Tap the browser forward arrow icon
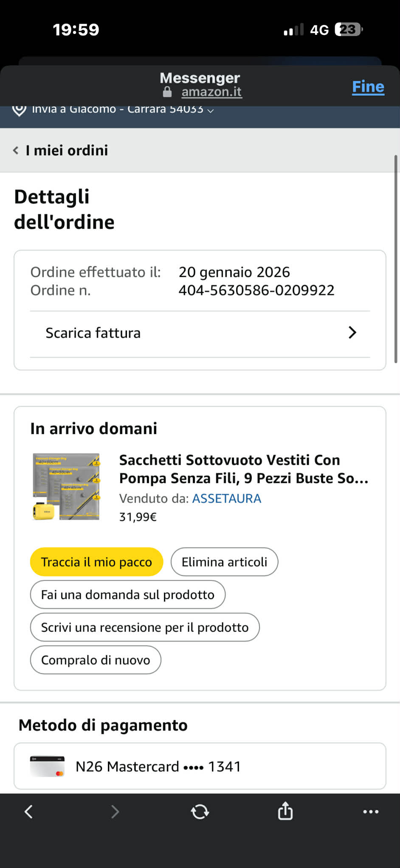Screen dimensions: 400x868 click(x=115, y=812)
